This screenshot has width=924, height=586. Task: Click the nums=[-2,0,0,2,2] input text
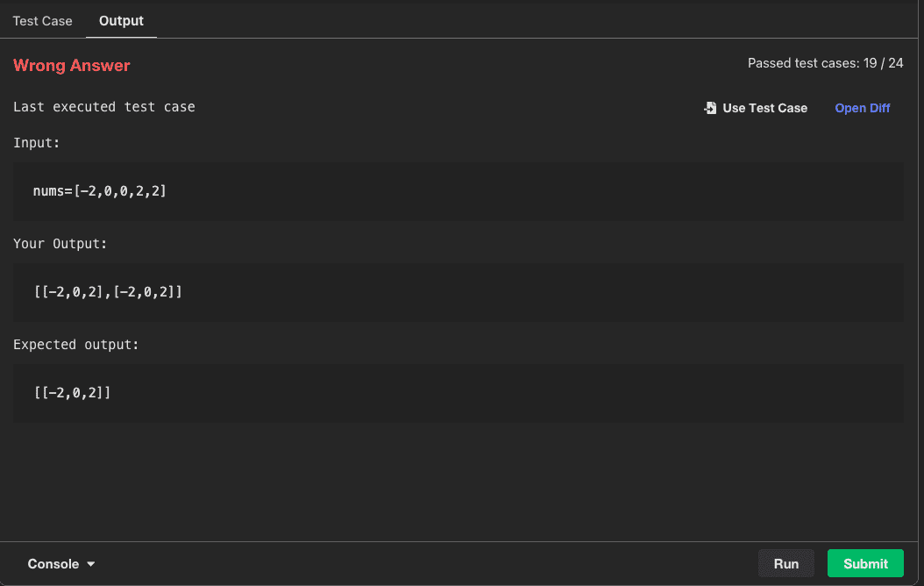click(x=99, y=190)
